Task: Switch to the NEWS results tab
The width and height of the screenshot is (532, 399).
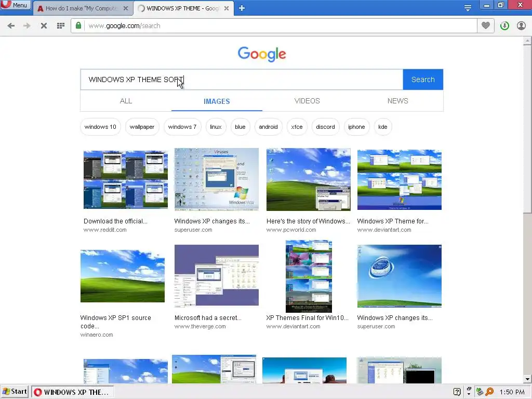Action: [x=397, y=101]
